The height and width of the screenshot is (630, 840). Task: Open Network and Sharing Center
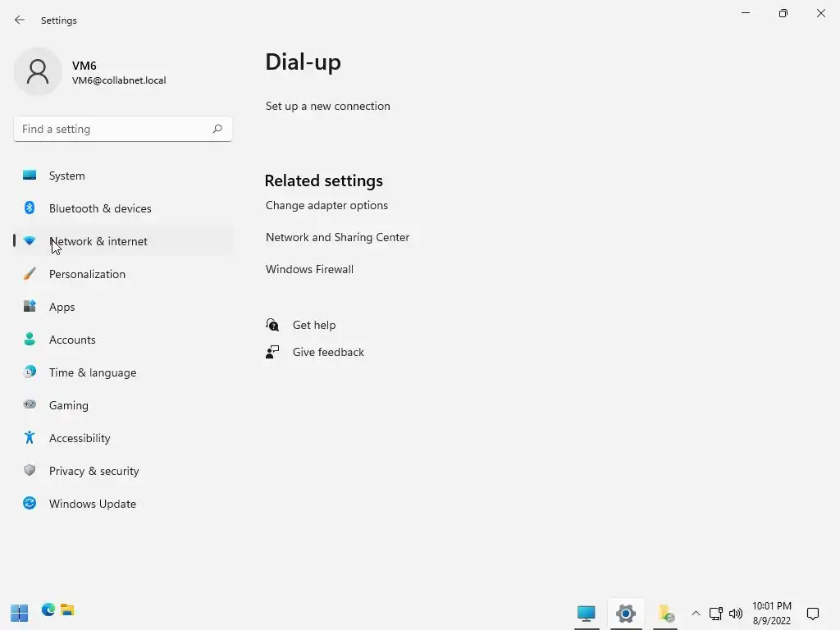[x=337, y=237]
